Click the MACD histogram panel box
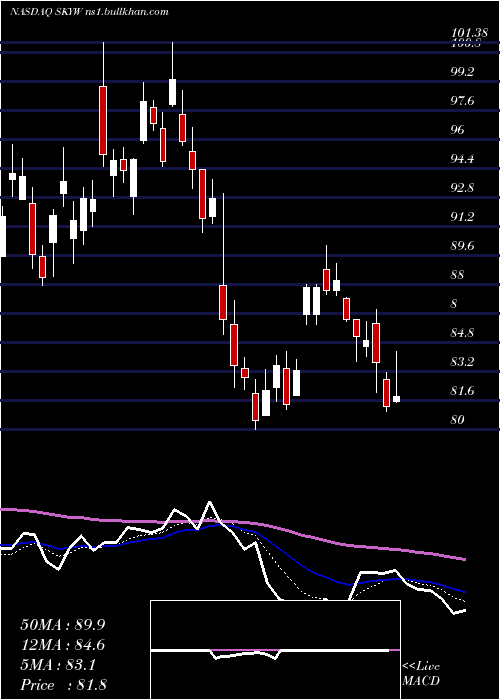Image resolution: width=500 pixels, height=700 pixels. tap(275, 650)
